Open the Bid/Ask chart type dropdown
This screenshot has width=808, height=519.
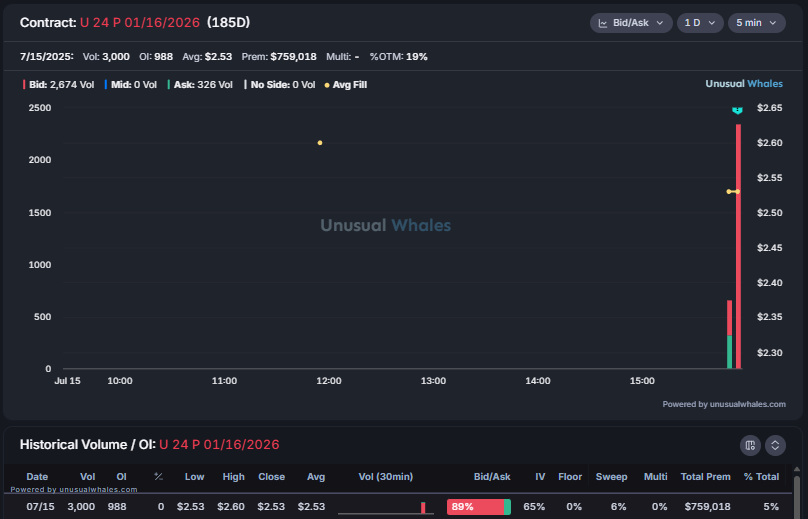point(631,23)
